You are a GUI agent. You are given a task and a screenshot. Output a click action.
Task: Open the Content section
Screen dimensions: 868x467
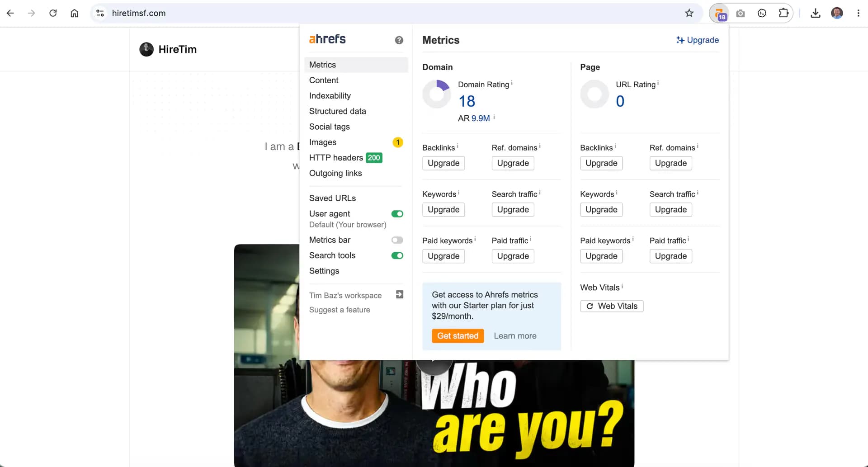click(324, 80)
